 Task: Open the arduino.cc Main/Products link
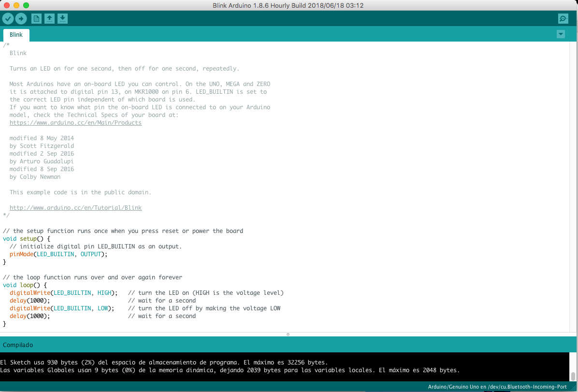coord(75,123)
